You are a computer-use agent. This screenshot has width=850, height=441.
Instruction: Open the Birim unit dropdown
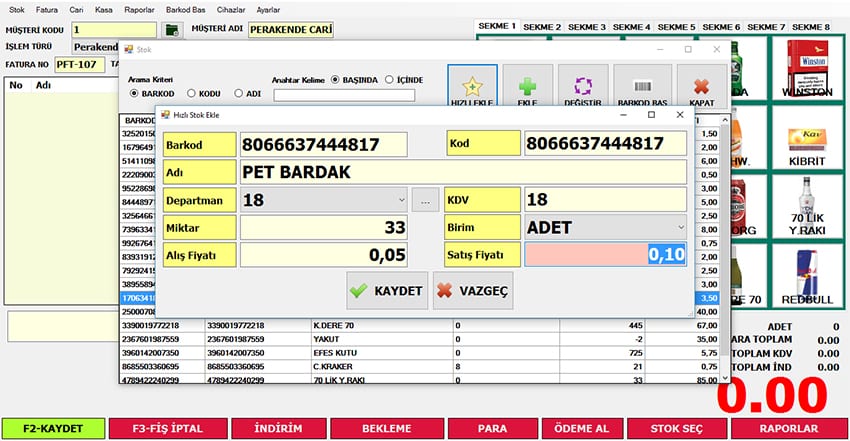pos(680,227)
